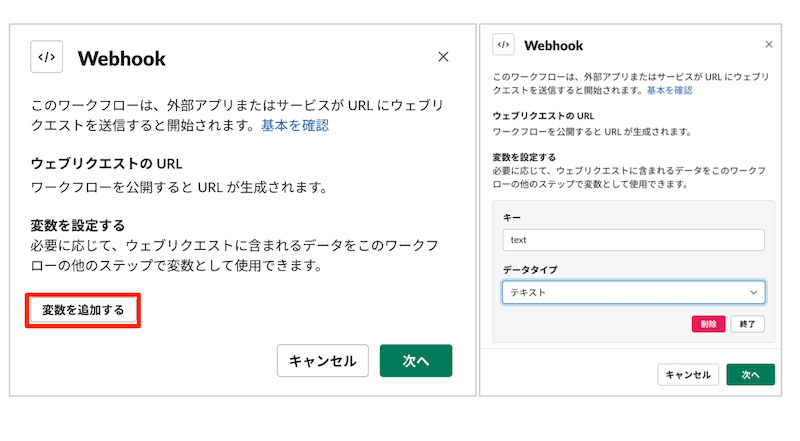Screen dimensions: 800x441
Task: Click キャンセル in the larger dialog
Action: (x=323, y=361)
